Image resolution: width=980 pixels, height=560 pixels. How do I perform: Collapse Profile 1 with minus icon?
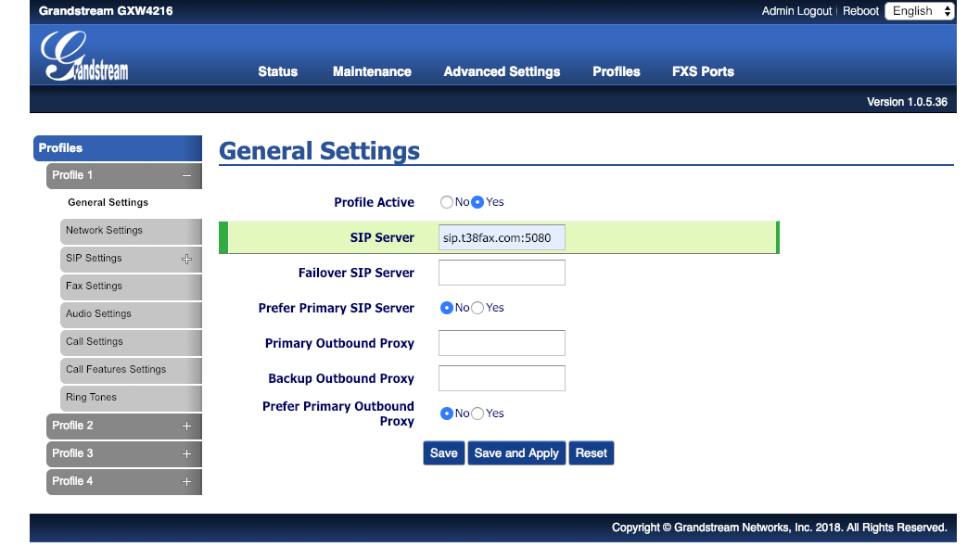[186, 175]
